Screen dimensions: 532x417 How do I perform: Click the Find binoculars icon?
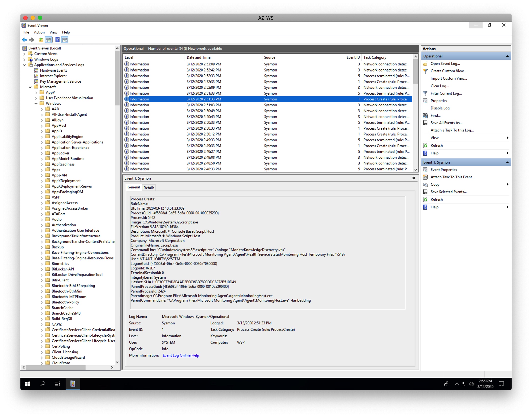[x=425, y=116]
